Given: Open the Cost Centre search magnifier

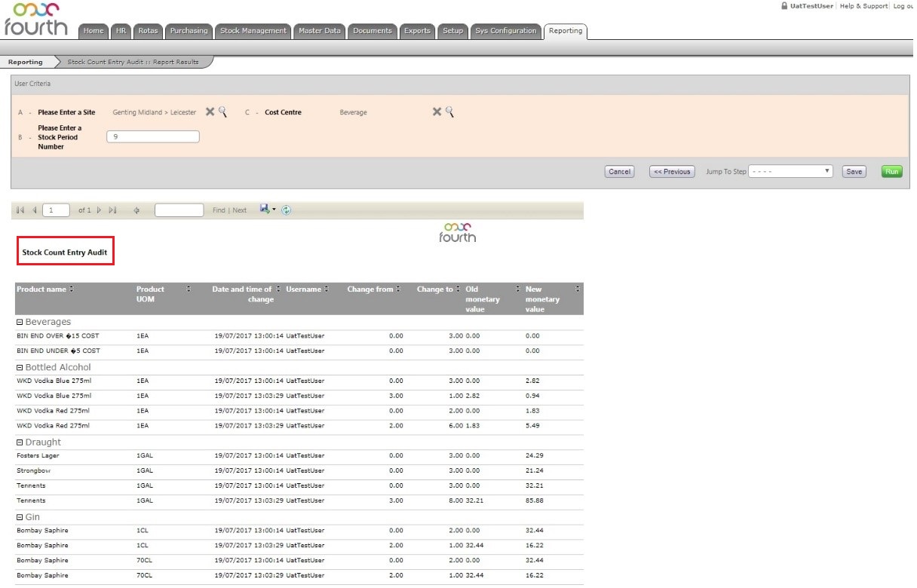Looking at the screenshot, I should [x=449, y=112].
